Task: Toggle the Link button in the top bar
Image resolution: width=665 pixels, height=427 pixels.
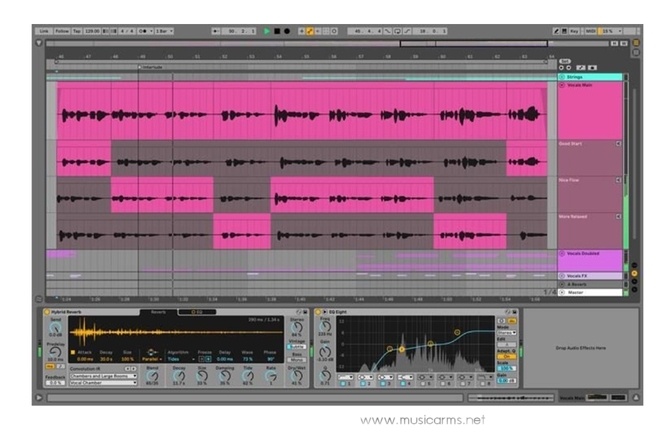Action: [43, 31]
